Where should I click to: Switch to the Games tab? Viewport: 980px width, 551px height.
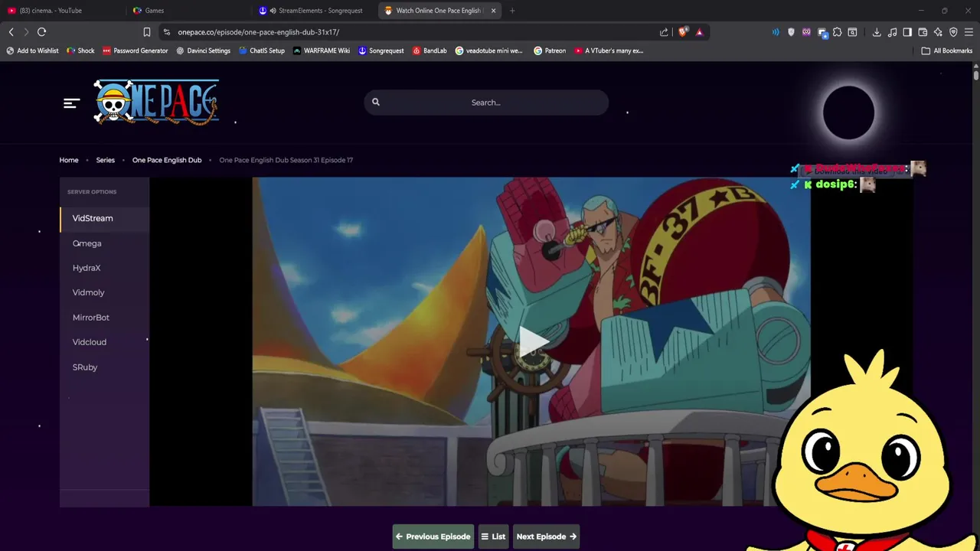188,11
